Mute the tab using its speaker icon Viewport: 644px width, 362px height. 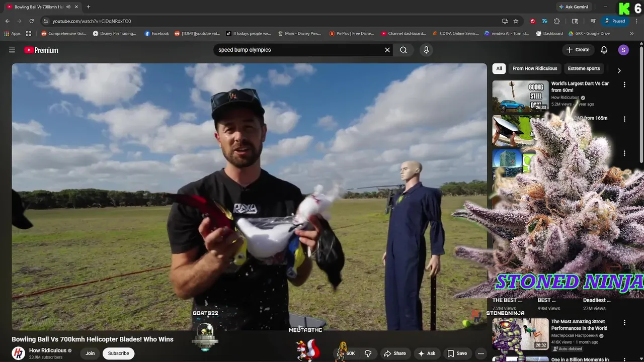click(x=68, y=7)
